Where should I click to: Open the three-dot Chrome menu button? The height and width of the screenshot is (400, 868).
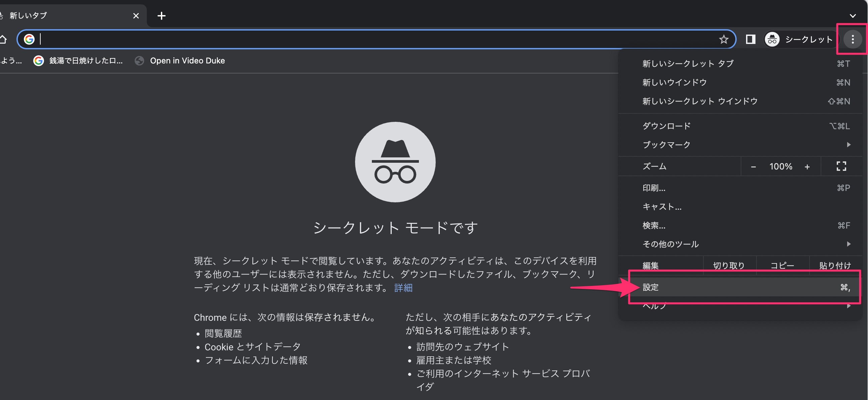pyautogui.click(x=853, y=39)
